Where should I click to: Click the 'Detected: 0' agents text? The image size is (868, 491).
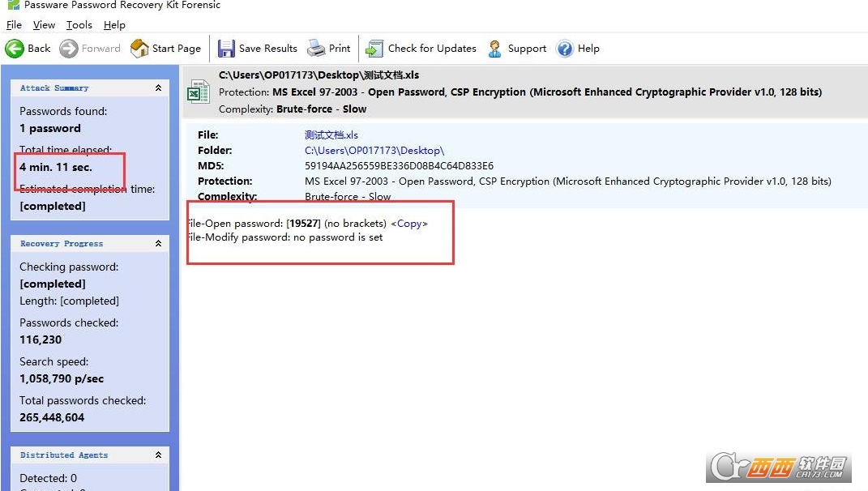pyautogui.click(x=48, y=478)
